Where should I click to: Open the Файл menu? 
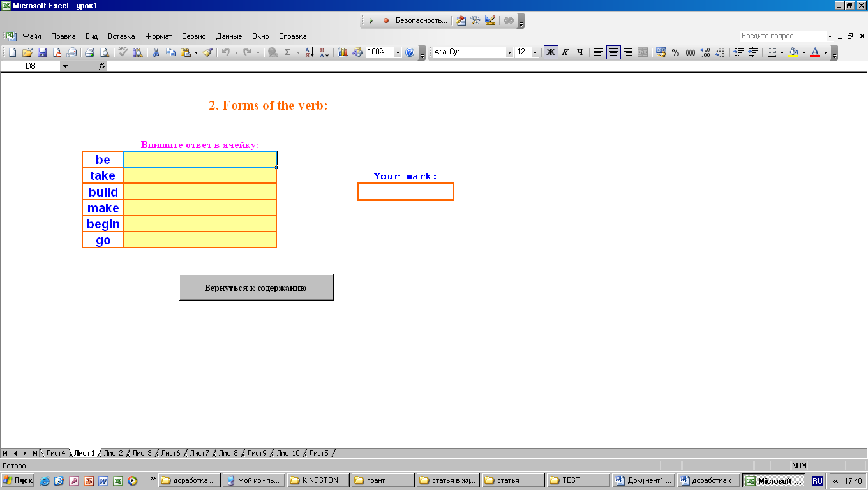point(32,36)
